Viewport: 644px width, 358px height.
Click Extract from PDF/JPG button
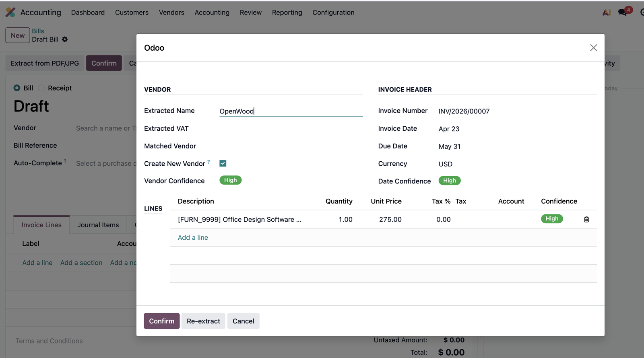[45, 63]
